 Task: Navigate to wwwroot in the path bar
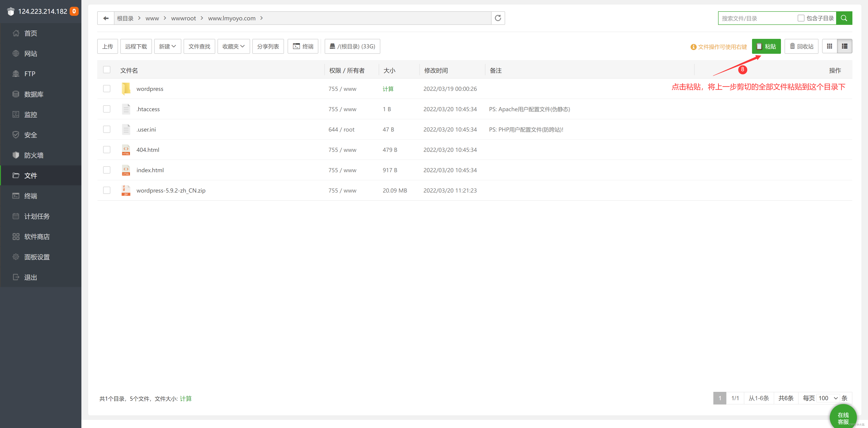183,18
